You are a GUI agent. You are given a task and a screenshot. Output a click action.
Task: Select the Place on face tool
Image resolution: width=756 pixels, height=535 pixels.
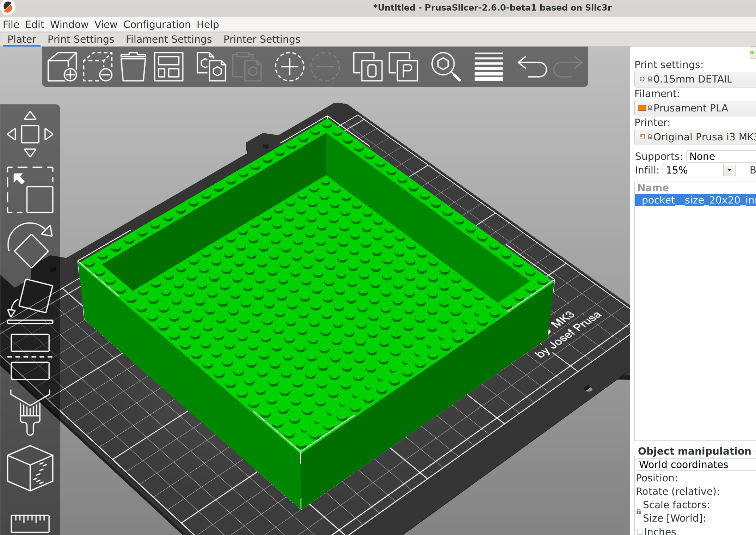(30, 301)
